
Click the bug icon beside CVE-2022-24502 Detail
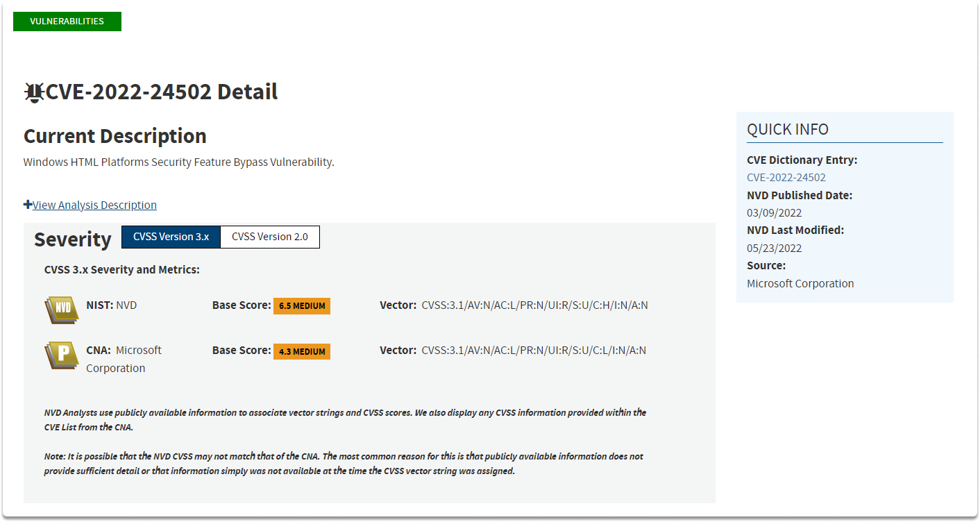tap(34, 92)
